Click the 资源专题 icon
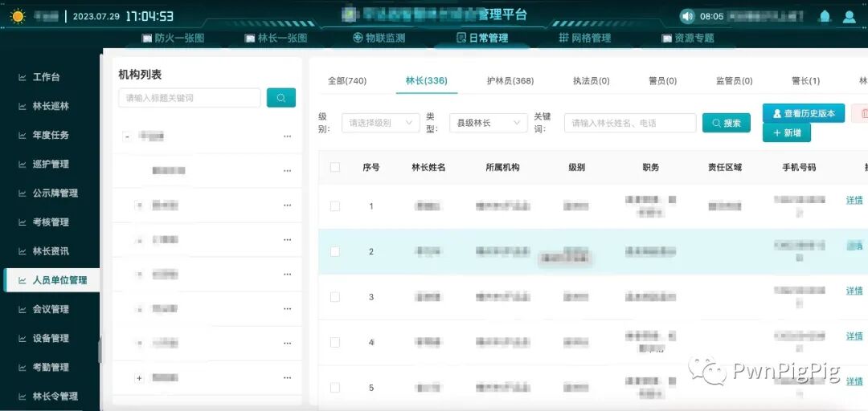This screenshot has width=868, height=411. pyautogui.click(x=666, y=39)
